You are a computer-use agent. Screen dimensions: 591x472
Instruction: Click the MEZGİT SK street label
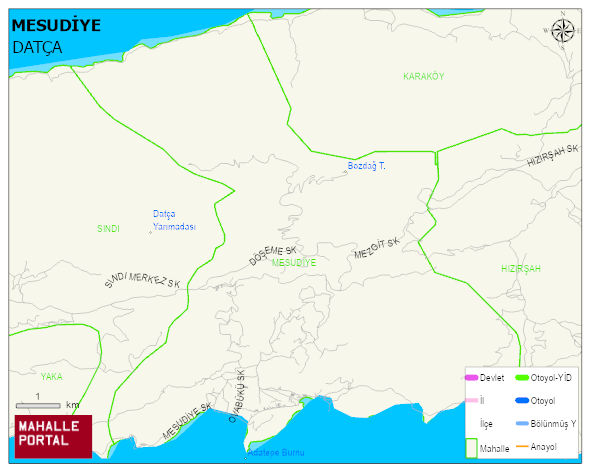(377, 248)
